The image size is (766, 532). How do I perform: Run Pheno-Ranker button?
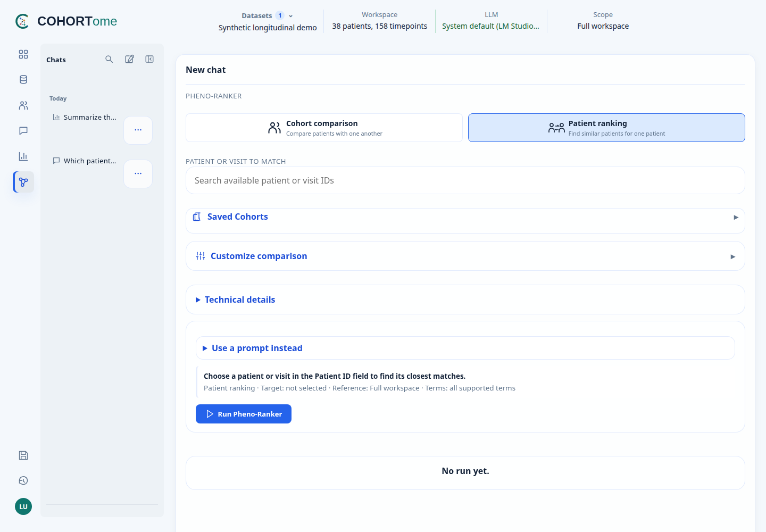click(x=244, y=414)
